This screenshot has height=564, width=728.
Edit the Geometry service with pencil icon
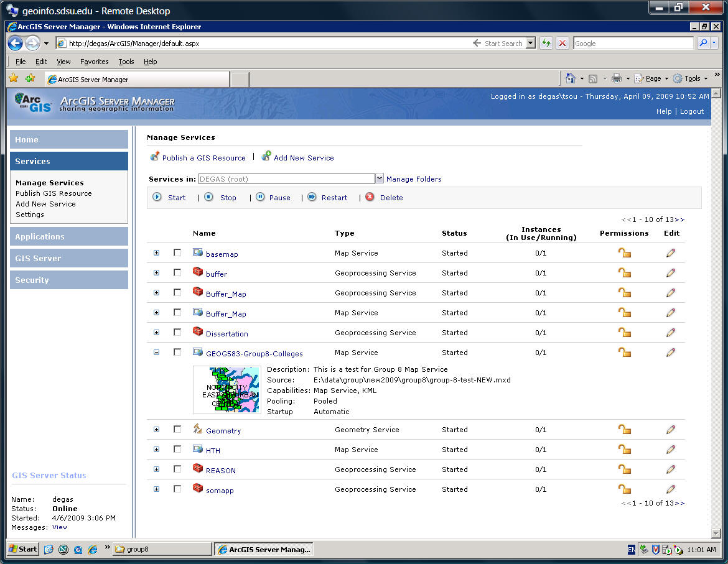tap(671, 430)
